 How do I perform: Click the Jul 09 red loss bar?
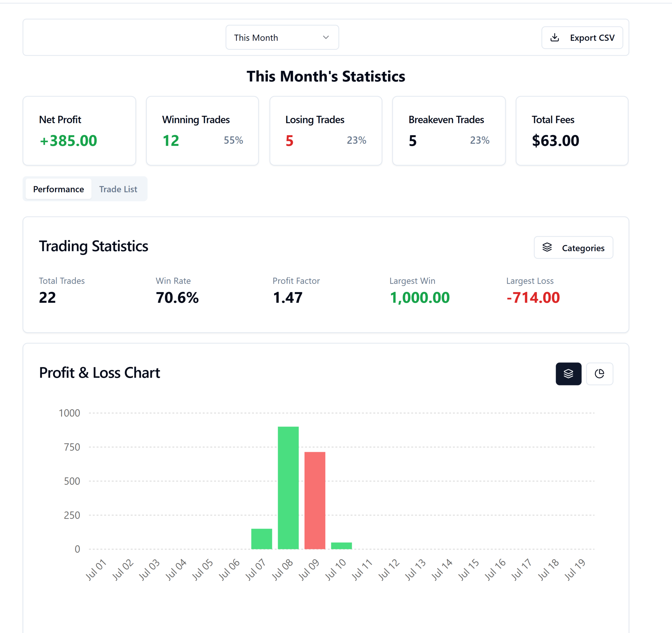[315, 500]
